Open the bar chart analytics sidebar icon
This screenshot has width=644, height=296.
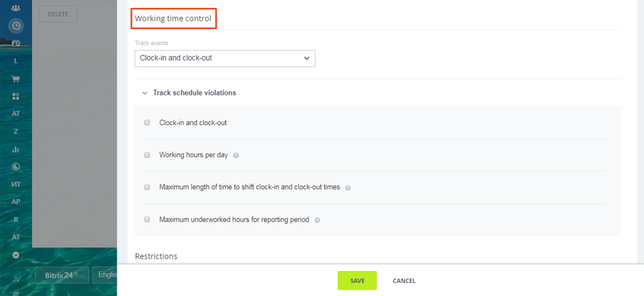tap(15, 149)
